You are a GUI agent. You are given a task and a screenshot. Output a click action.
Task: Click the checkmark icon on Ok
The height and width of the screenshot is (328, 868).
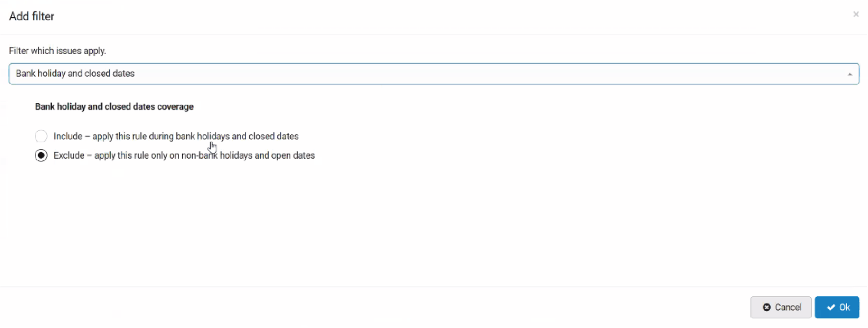pos(831,307)
